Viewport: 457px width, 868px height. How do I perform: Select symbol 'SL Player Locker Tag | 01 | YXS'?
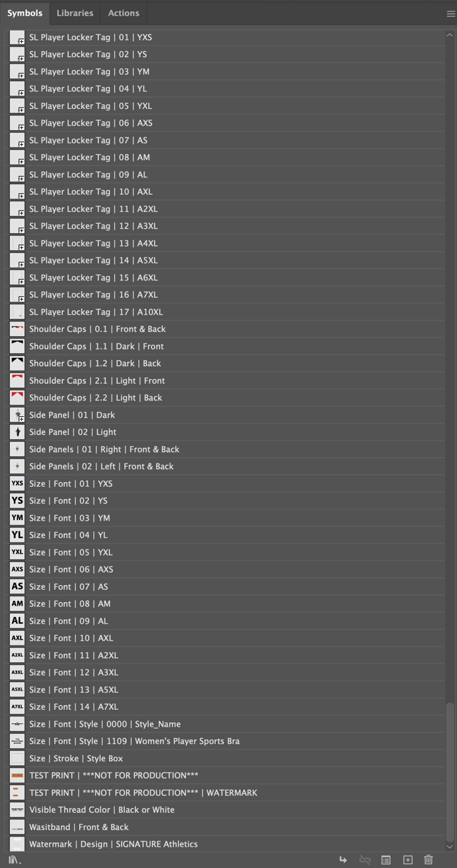pos(90,37)
